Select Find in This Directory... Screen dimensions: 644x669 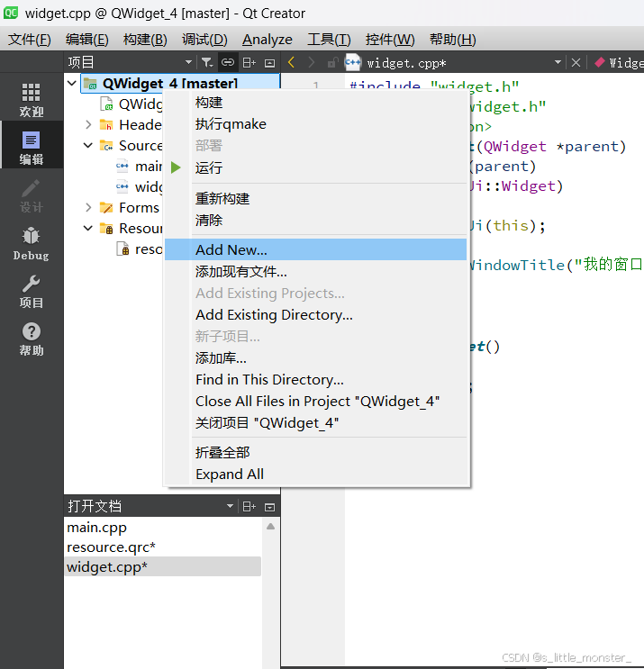(316, 380)
